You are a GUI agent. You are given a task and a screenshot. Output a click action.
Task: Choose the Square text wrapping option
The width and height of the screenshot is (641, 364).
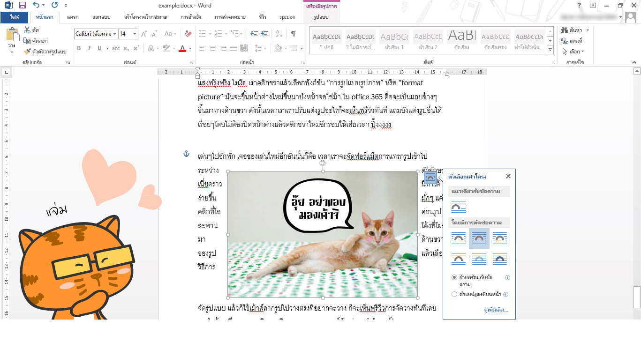459,238
